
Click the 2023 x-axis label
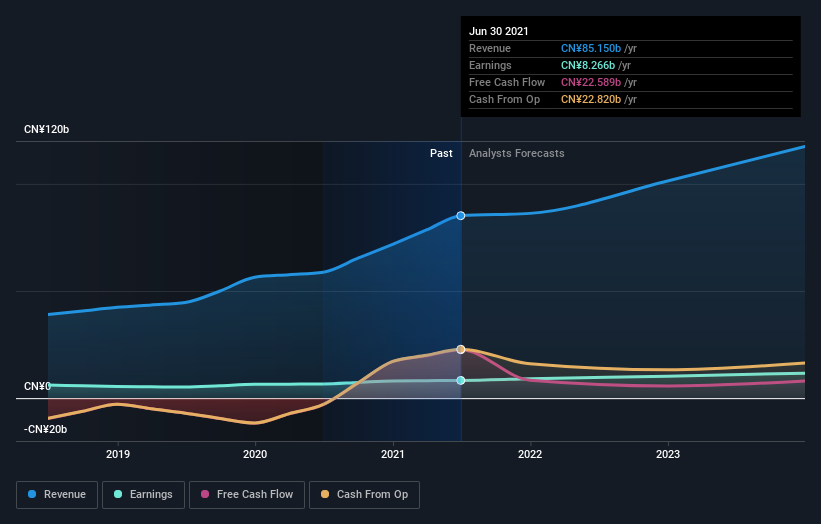click(x=668, y=454)
